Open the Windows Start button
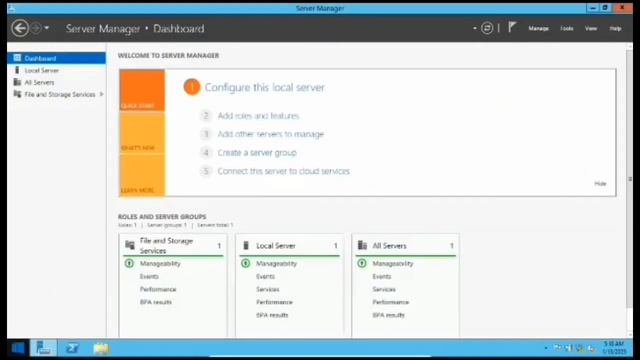 coord(18,348)
